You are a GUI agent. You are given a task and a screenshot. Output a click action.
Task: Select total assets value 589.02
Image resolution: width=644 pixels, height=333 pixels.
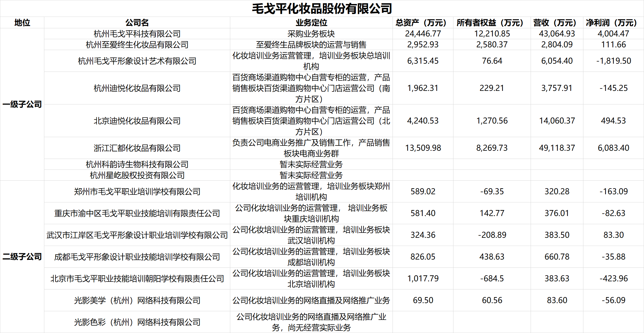(423, 192)
